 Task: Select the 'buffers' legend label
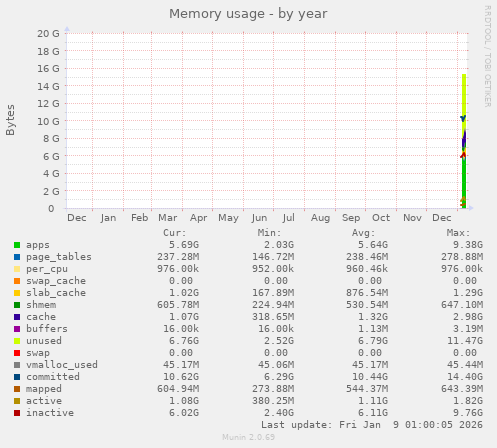pos(47,329)
